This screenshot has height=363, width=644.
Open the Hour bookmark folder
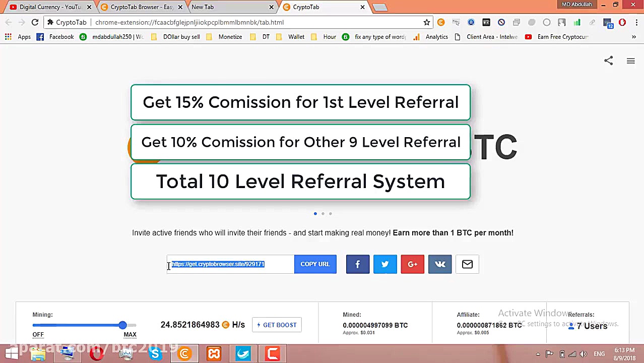tap(324, 37)
